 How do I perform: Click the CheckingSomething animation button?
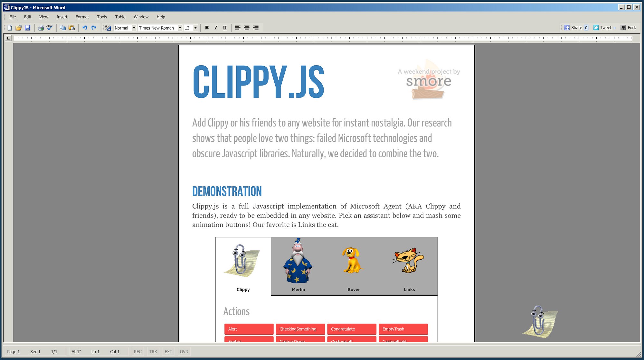pyautogui.click(x=300, y=329)
